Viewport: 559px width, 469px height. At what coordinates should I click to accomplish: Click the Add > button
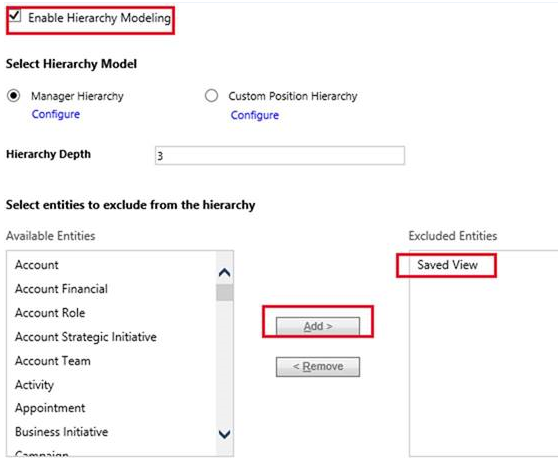318,326
